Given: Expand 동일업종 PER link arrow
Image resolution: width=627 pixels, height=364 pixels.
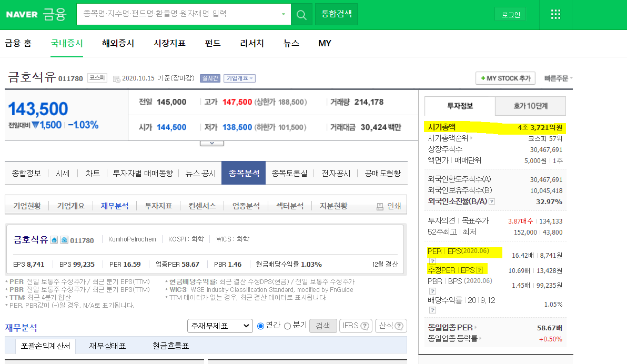Looking at the screenshot, I should click(x=476, y=328).
